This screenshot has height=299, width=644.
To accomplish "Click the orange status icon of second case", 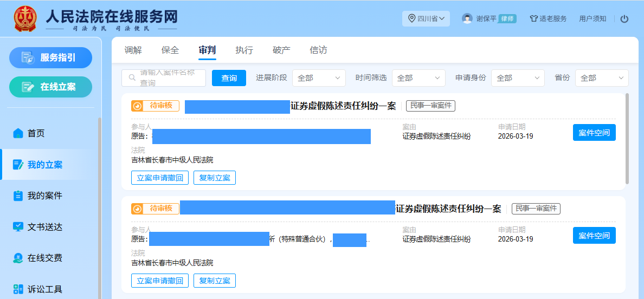I will [138, 209].
